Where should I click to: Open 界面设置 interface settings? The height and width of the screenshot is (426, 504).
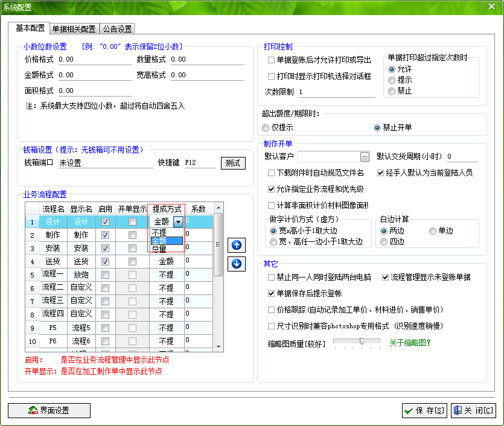(49, 410)
